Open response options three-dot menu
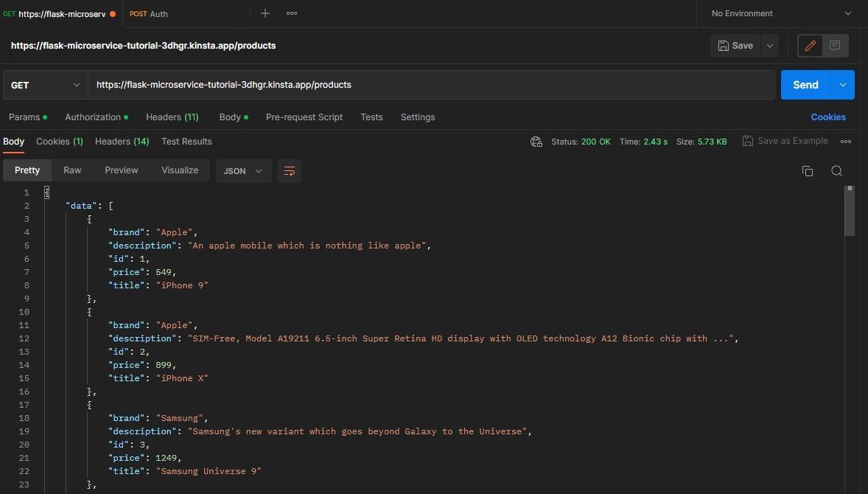The width and height of the screenshot is (868, 494). click(x=846, y=141)
